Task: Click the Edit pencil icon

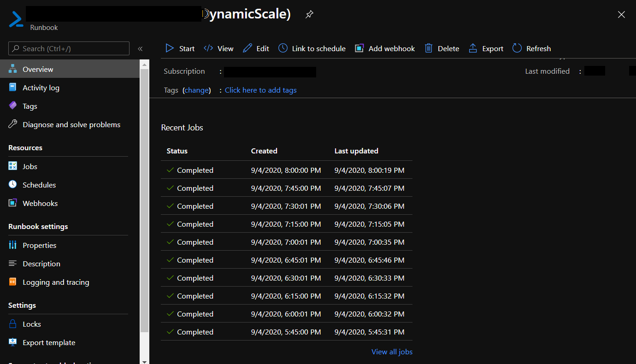Action: coord(247,48)
